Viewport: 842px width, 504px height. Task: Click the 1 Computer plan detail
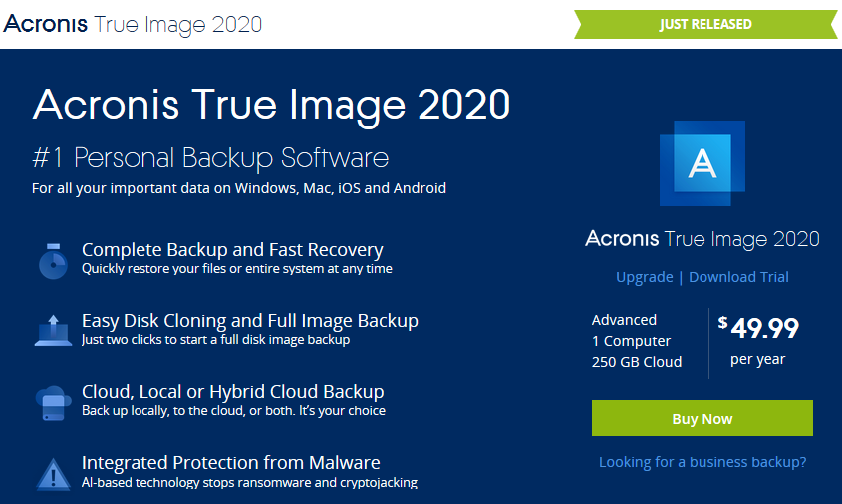tap(631, 341)
